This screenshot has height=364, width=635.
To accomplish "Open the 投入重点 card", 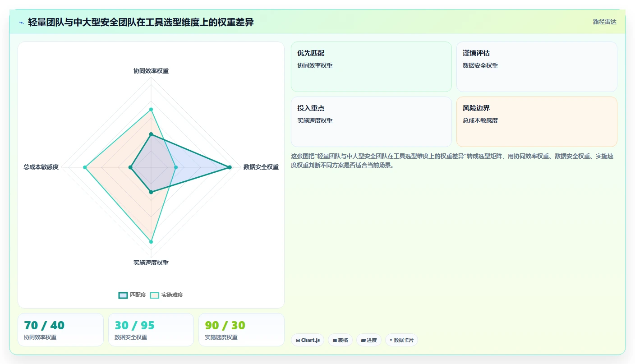I will (371, 122).
